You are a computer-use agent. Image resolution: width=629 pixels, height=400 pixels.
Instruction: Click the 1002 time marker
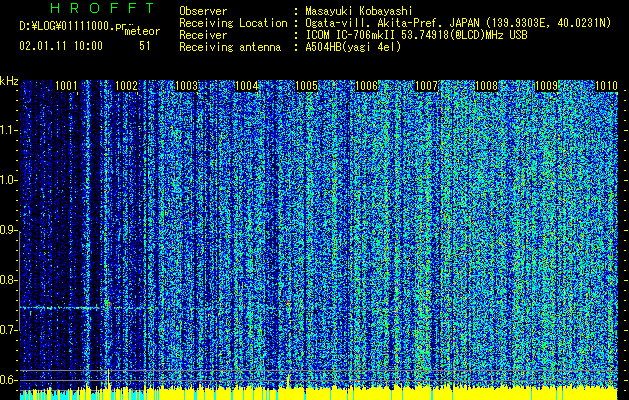click(126, 86)
